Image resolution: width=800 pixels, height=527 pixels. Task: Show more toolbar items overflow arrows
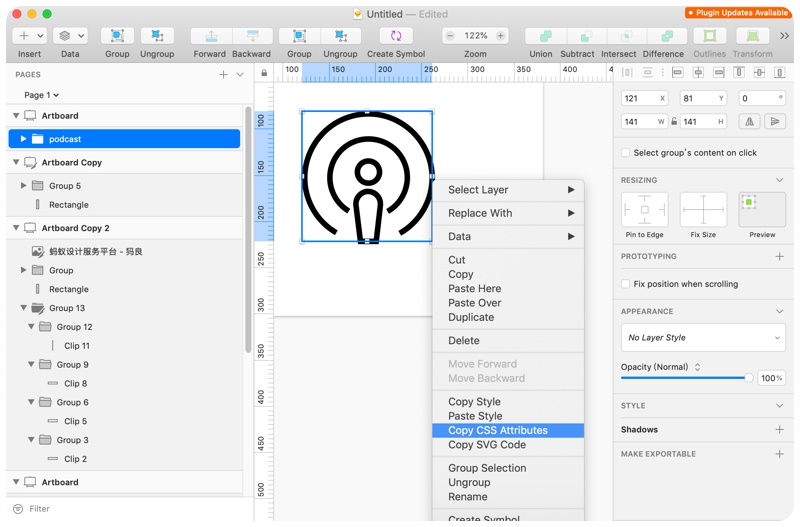pos(784,36)
